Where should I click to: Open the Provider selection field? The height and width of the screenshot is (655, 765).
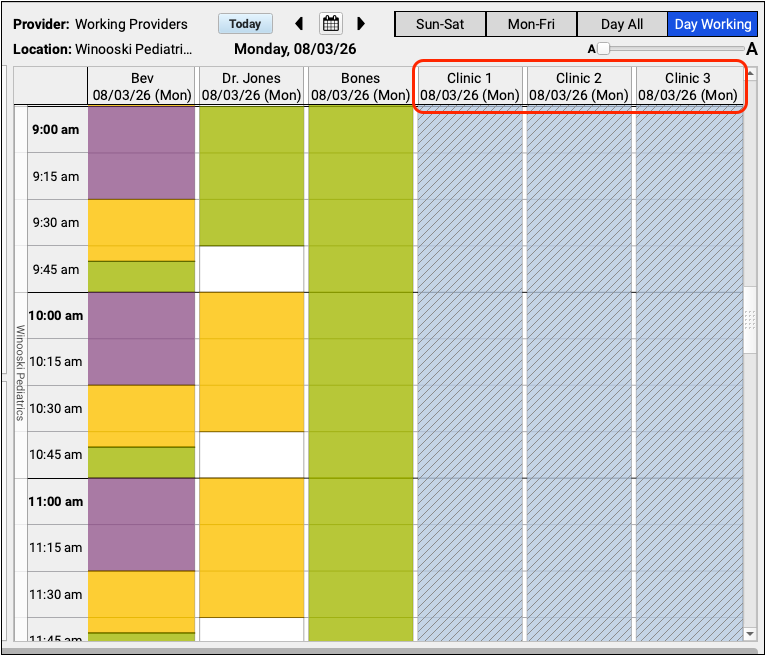(131, 24)
